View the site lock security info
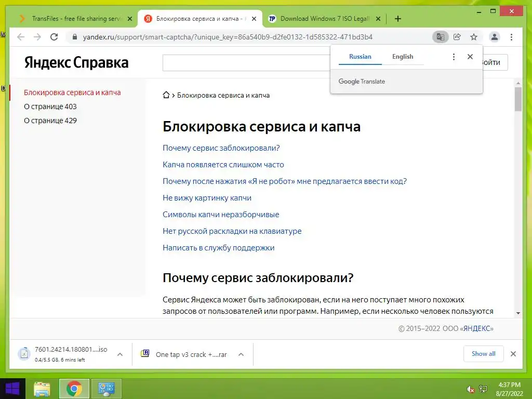Screen dimensions: 532x399 click(75, 37)
